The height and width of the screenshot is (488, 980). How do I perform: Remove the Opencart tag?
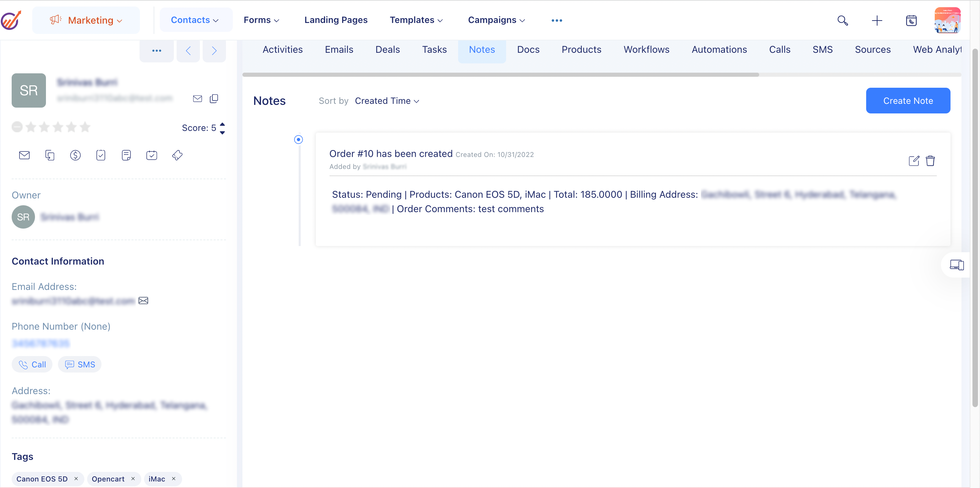133,478
